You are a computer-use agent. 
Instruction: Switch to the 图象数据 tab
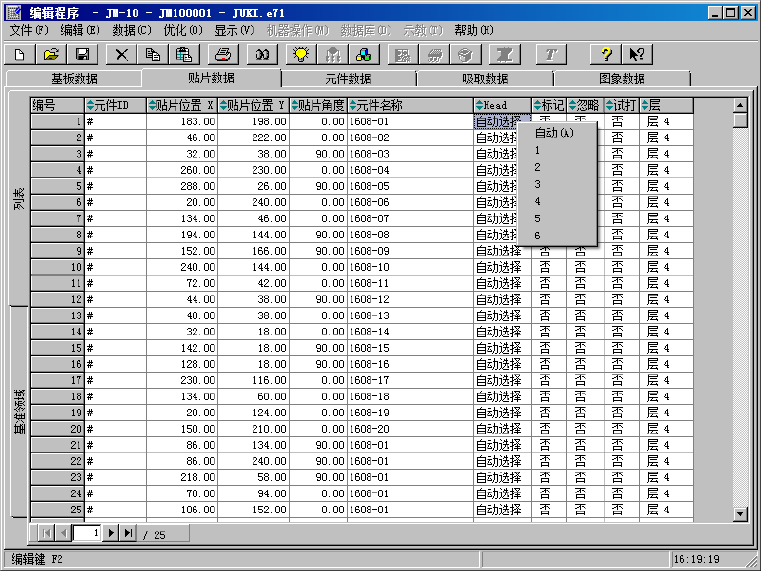[622, 79]
